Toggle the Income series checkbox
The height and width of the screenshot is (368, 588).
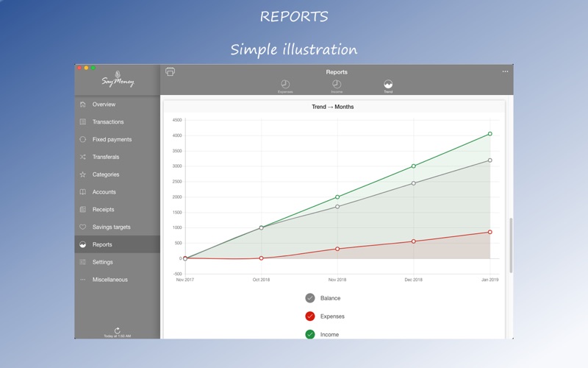click(309, 334)
